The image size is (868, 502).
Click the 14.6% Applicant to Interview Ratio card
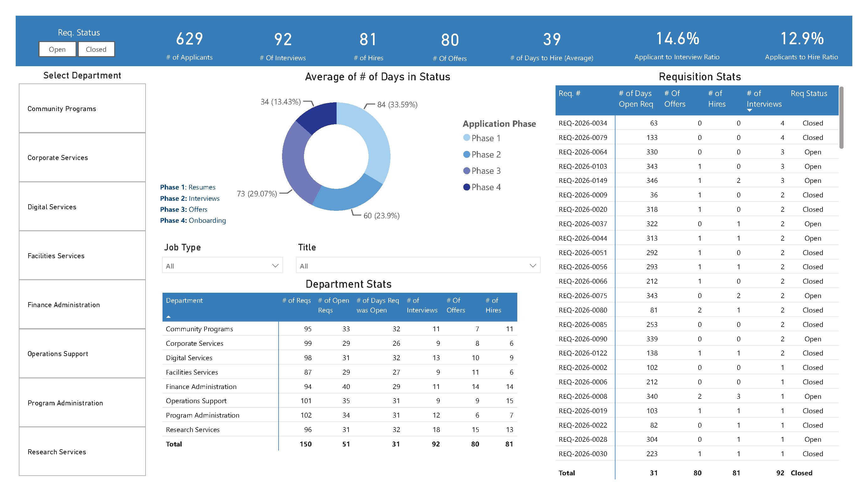677,46
